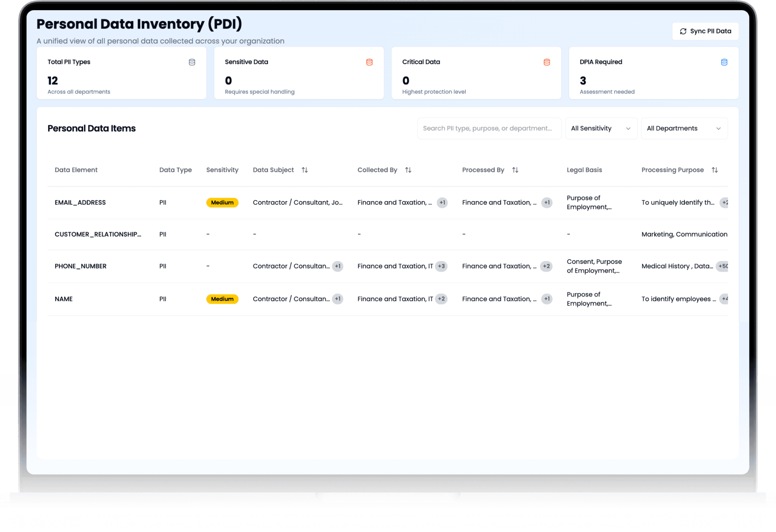Select the CUSTOMER_RELATIONSHIP data element
Image resolution: width=776 pixels, height=532 pixels.
pyautogui.click(x=98, y=234)
